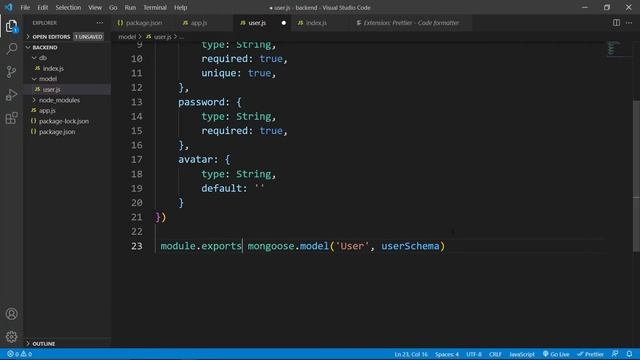
Task: Open the Run menu
Action: 130,7
